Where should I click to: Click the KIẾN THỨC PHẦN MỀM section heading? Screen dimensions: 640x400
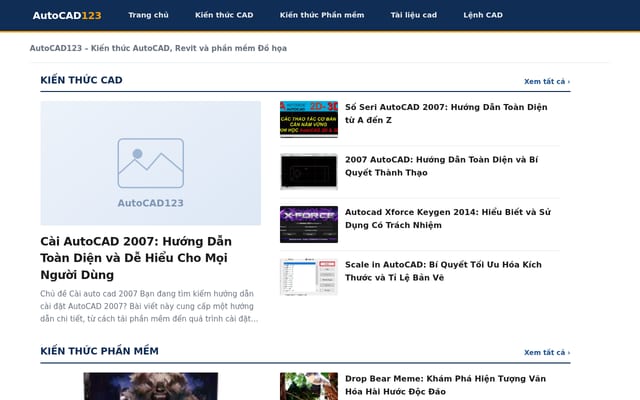(x=99, y=351)
